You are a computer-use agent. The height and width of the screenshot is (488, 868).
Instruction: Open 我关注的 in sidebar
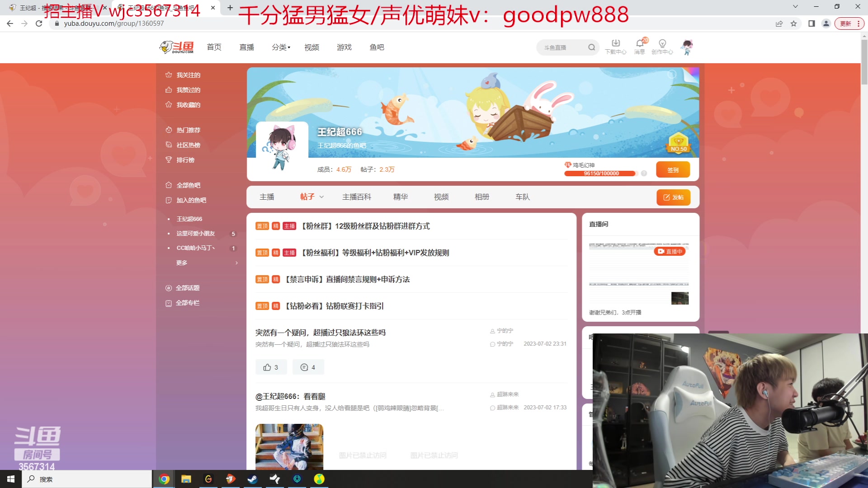pos(188,75)
